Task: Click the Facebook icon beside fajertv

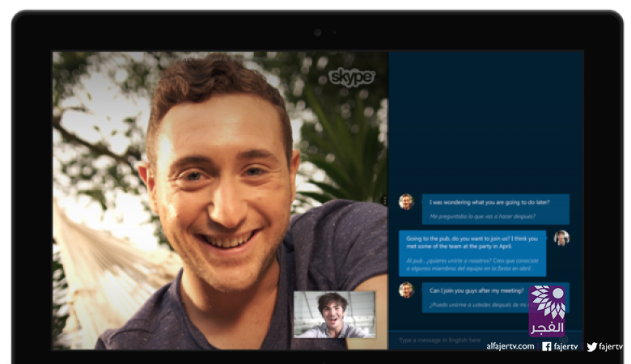Action: pyautogui.click(x=547, y=346)
